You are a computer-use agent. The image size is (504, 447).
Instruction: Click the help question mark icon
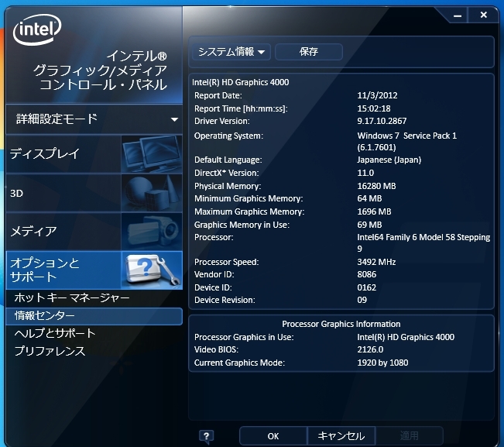point(207,436)
